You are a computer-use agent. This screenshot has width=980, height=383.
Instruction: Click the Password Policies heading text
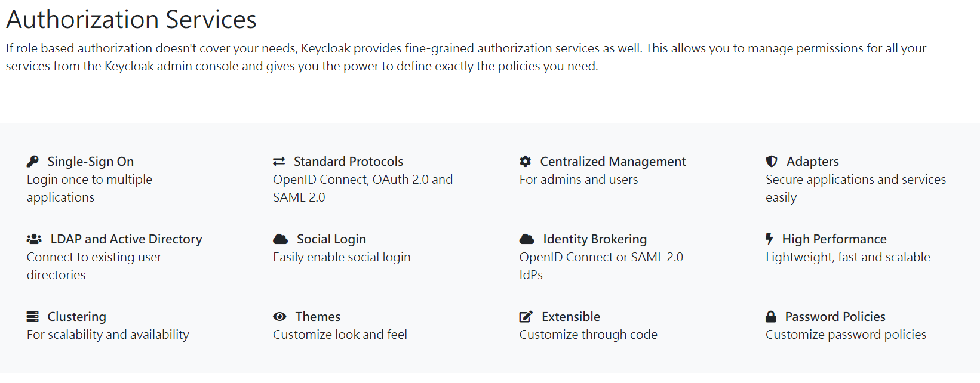(835, 317)
